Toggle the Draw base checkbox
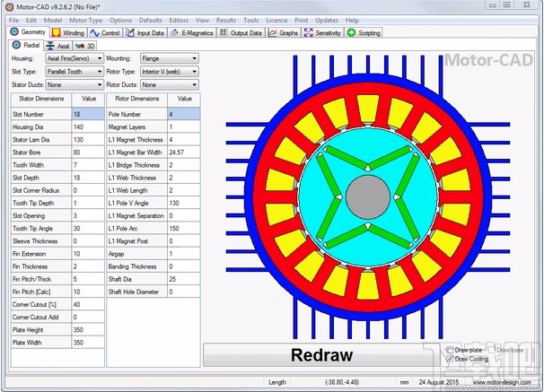This screenshot has height=392, width=544. (492, 350)
